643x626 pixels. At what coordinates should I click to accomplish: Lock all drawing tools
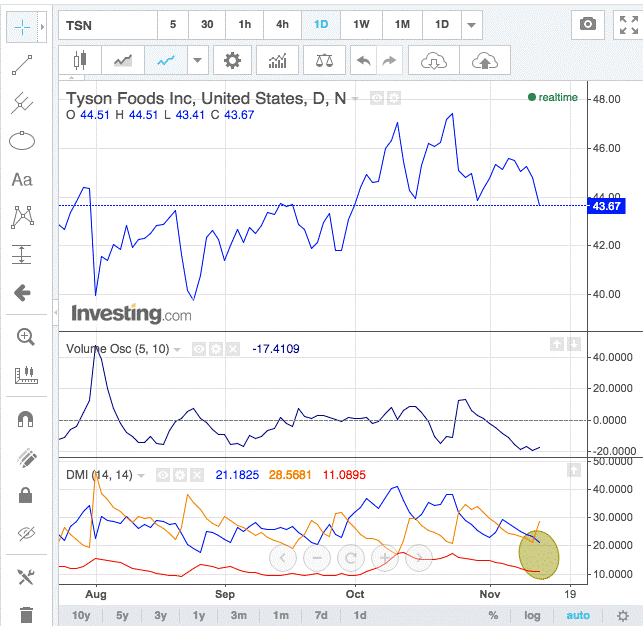click(25, 495)
